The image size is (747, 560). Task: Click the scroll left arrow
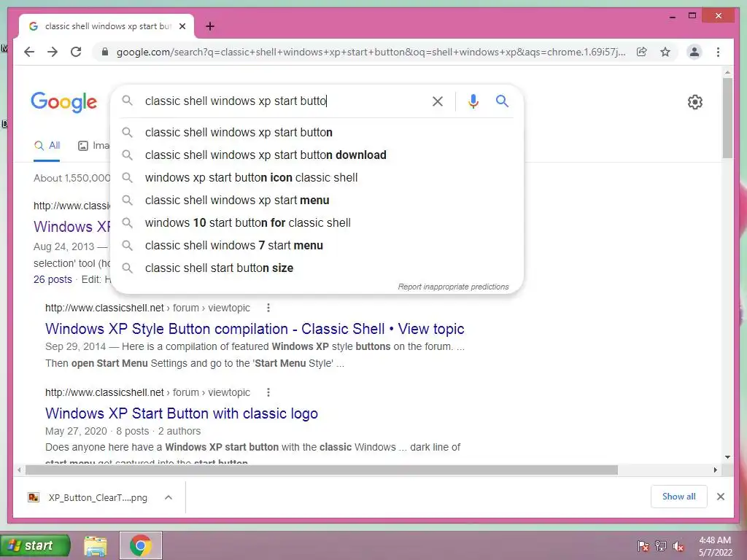pyautogui.click(x=19, y=470)
